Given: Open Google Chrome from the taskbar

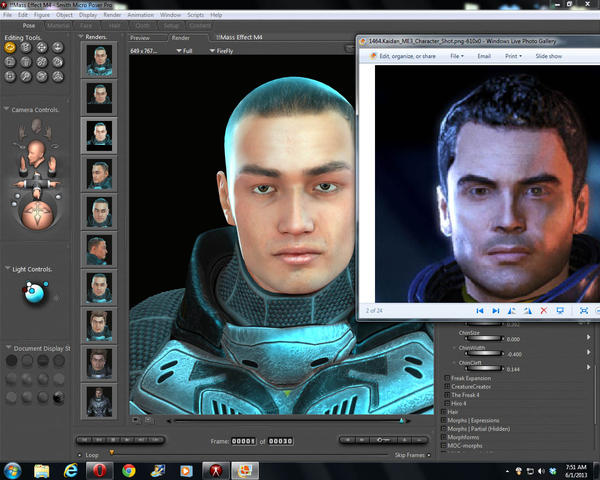Looking at the screenshot, I should 129,471.
